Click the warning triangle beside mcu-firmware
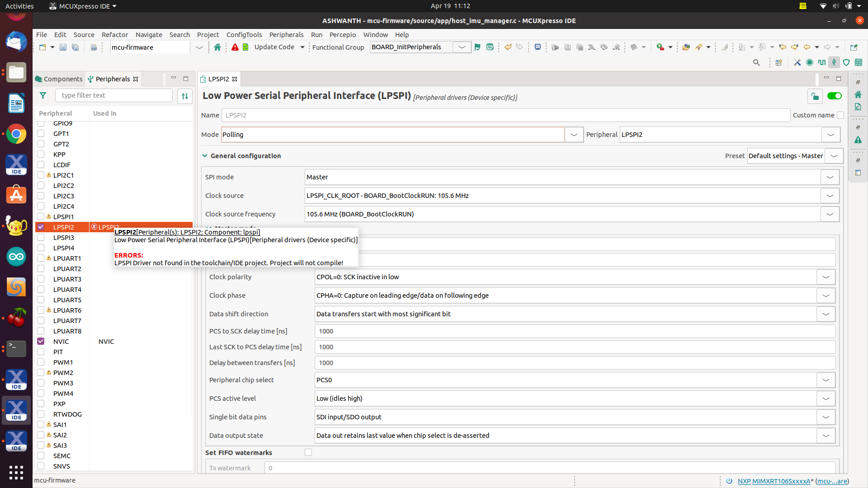Image resolution: width=868 pixels, height=488 pixels. click(x=235, y=47)
